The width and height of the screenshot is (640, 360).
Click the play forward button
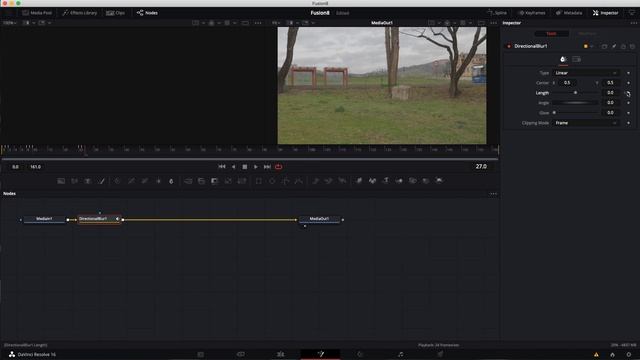coord(256,167)
